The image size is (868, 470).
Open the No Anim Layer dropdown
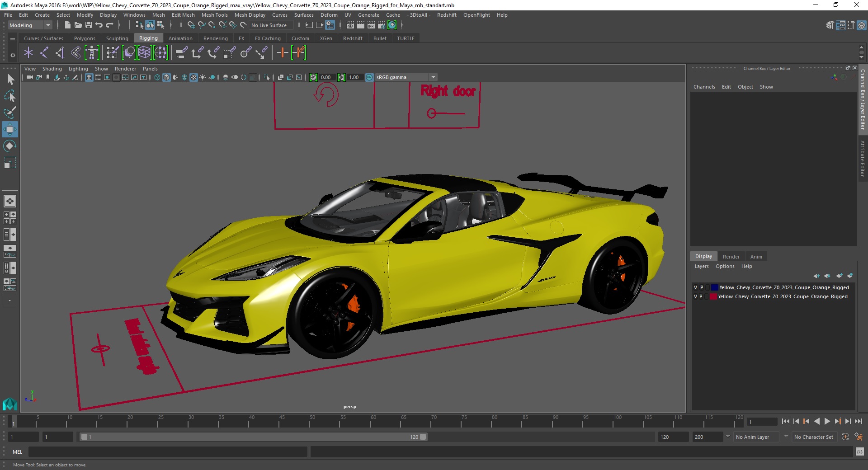(x=757, y=437)
